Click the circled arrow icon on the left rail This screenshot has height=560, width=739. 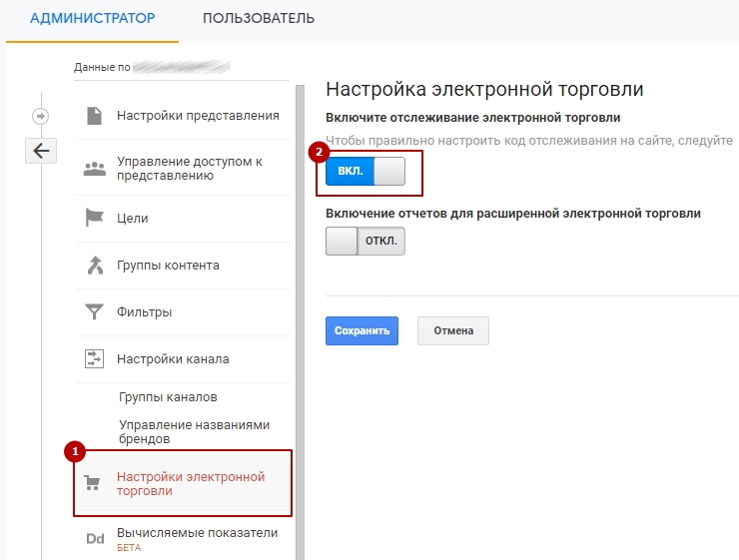[x=41, y=116]
